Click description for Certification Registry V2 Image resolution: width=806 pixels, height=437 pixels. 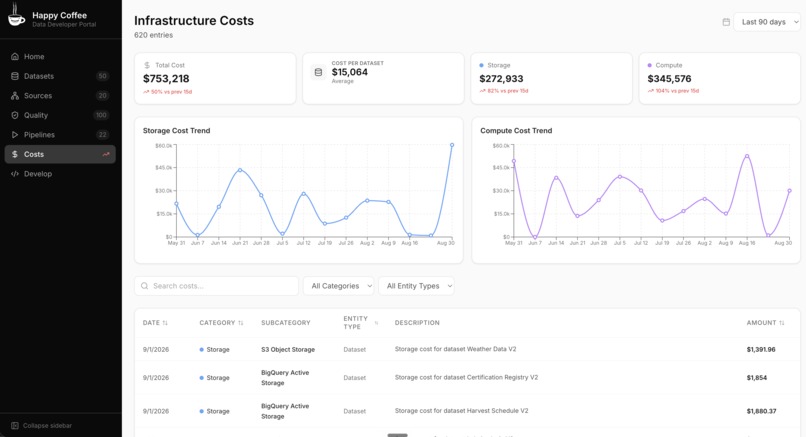click(466, 377)
